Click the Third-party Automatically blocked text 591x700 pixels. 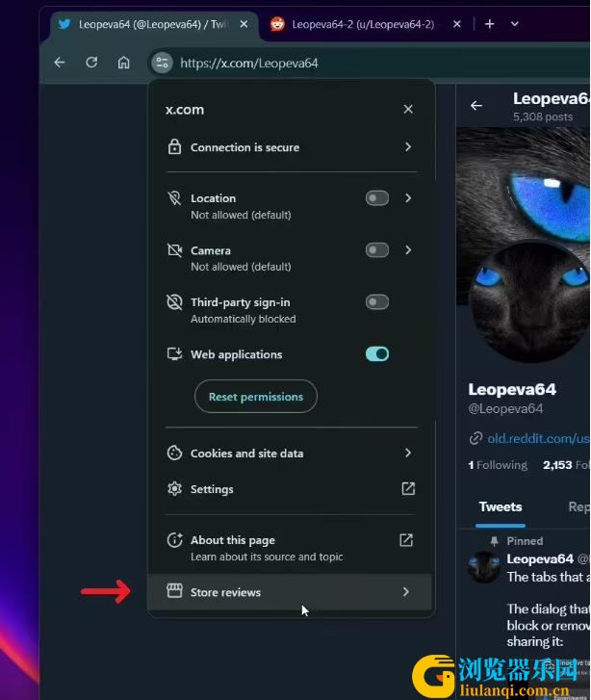click(x=244, y=319)
